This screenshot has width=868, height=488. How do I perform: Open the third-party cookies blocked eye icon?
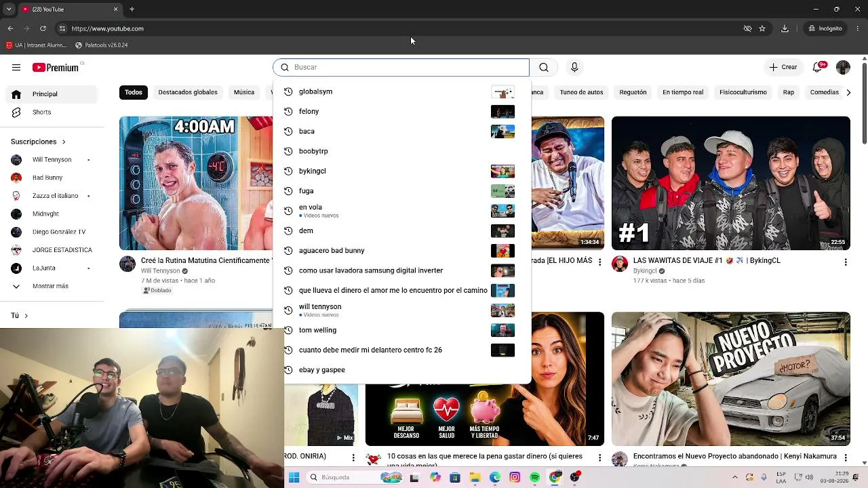pos(747,28)
